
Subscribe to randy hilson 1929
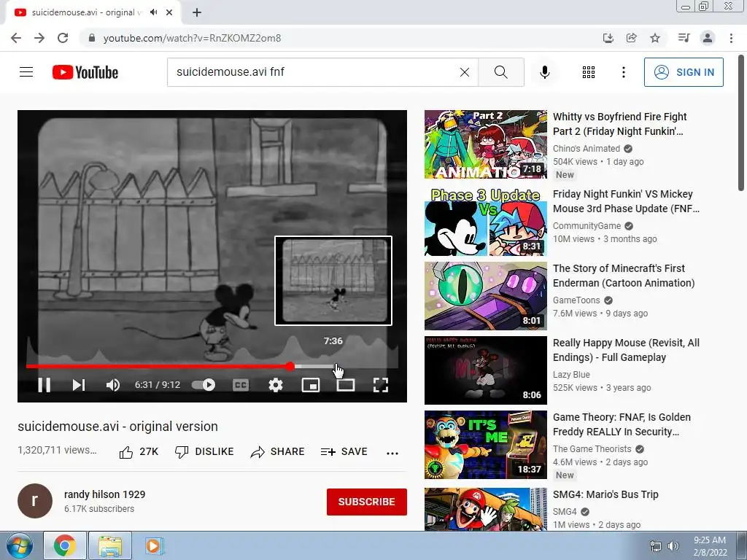tap(366, 502)
